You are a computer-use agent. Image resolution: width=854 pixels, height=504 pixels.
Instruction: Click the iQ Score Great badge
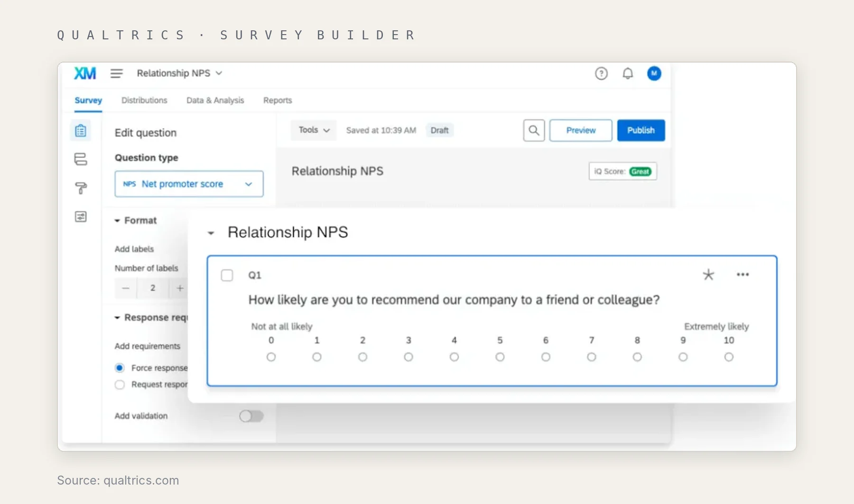[623, 172]
